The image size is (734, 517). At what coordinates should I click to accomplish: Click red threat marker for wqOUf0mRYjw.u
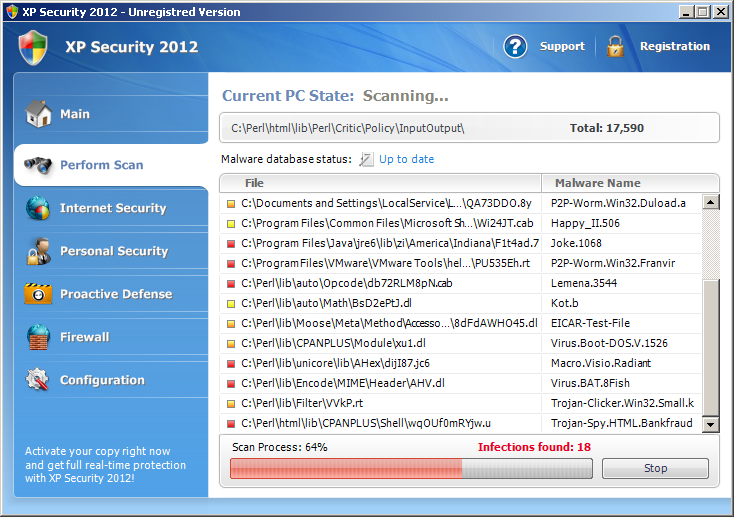(x=231, y=424)
